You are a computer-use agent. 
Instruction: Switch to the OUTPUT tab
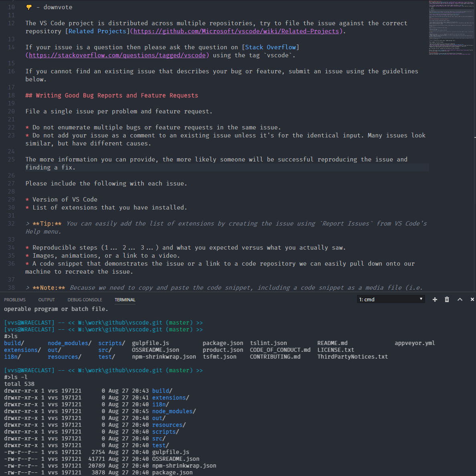pos(46,299)
